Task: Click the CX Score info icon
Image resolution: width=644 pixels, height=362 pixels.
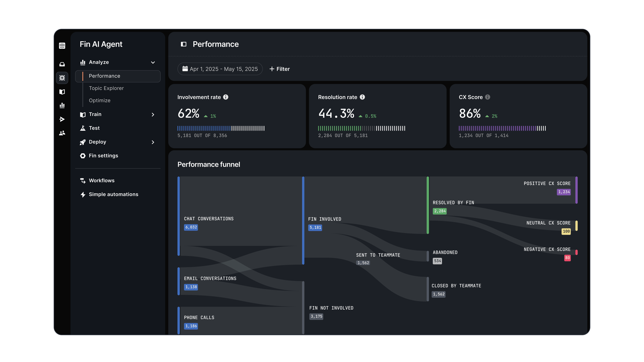Action: coord(488,97)
